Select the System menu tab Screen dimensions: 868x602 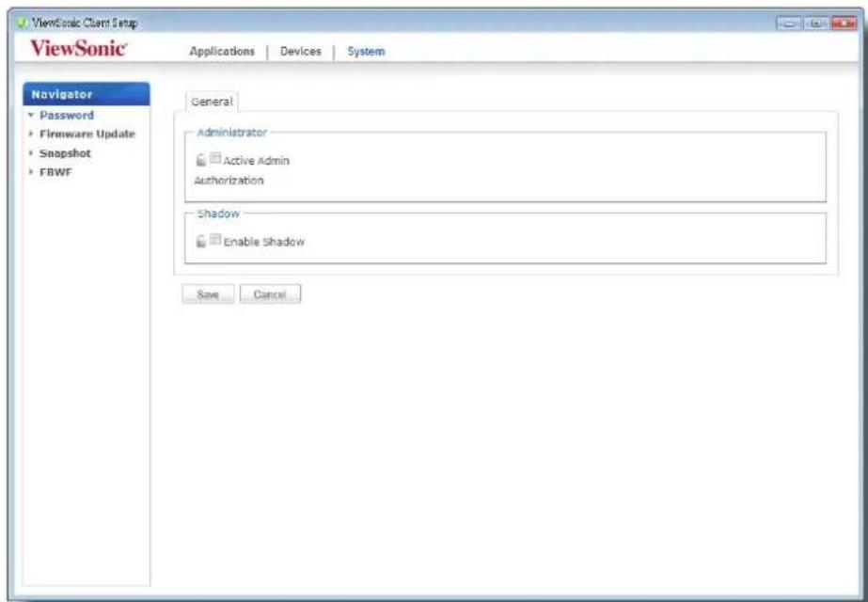pyautogui.click(x=366, y=52)
